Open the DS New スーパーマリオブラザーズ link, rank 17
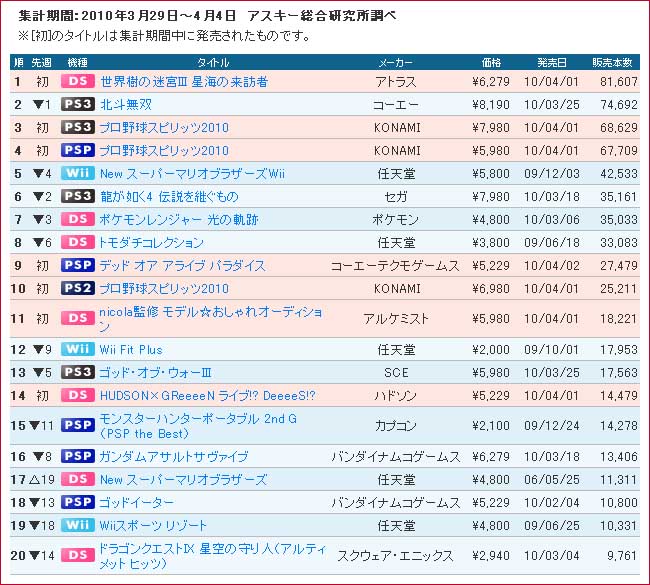Image resolution: width=650 pixels, height=585 pixels. point(183,480)
